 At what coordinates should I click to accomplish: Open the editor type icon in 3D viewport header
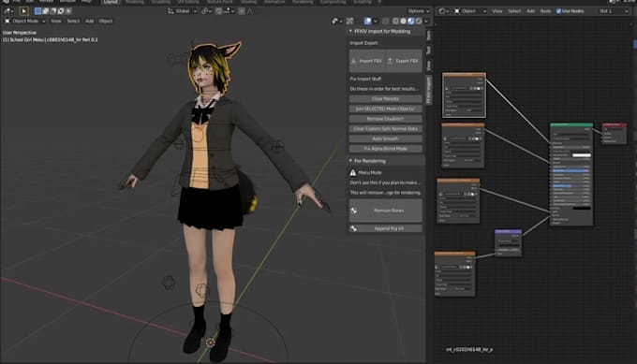[x=8, y=11]
